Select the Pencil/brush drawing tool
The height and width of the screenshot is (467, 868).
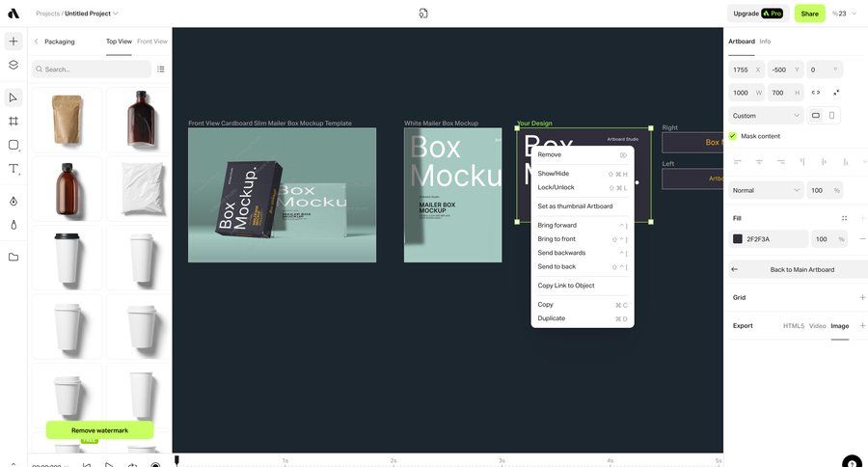[14, 225]
